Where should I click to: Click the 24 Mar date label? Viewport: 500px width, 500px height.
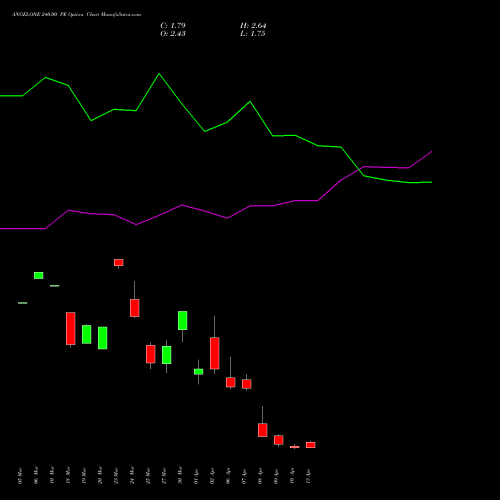click(x=132, y=476)
